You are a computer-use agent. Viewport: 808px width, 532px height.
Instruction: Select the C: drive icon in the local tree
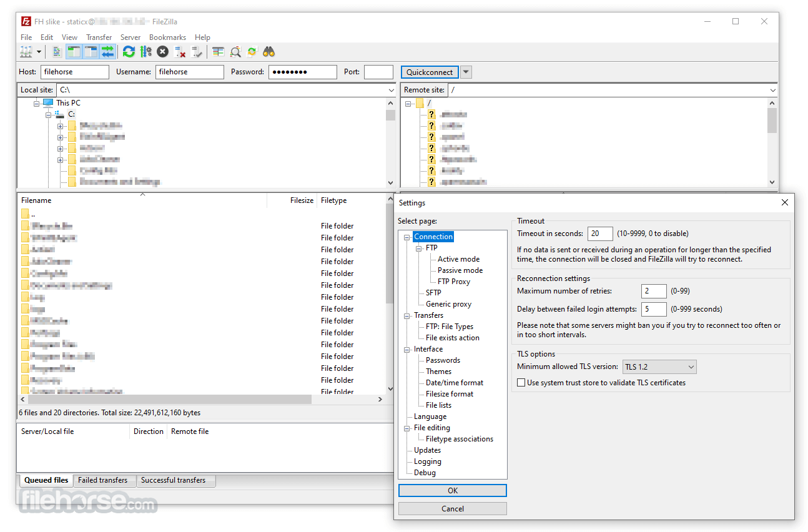(x=59, y=114)
